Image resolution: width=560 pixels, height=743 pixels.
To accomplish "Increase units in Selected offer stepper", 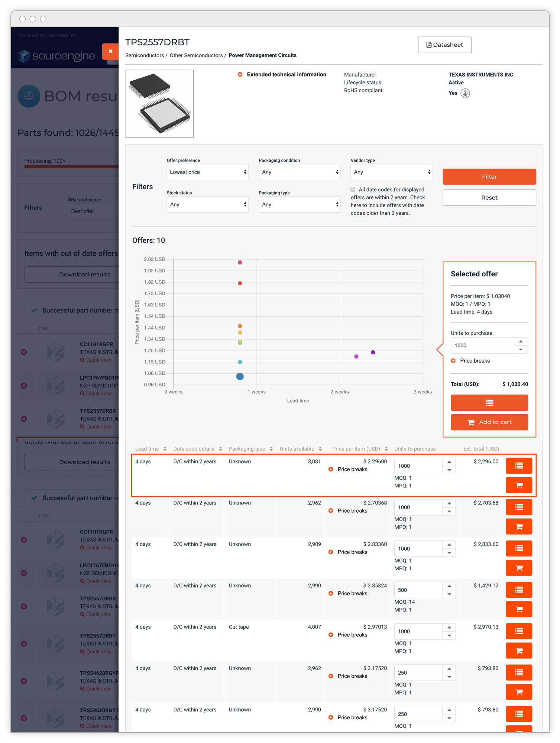I will click(521, 341).
